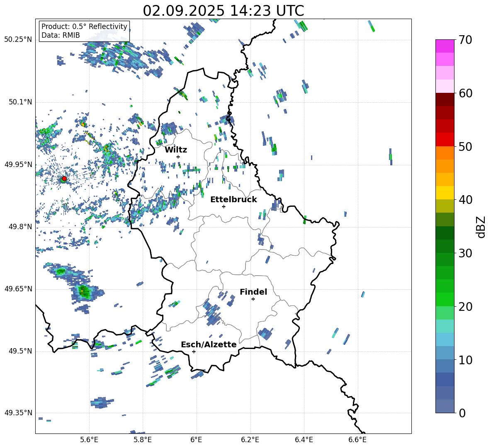Click the 6.6°E longitude label

[357, 440]
